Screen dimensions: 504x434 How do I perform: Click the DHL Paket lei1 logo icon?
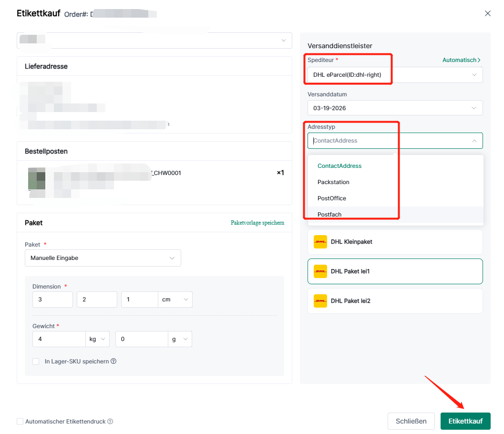[x=320, y=271]
